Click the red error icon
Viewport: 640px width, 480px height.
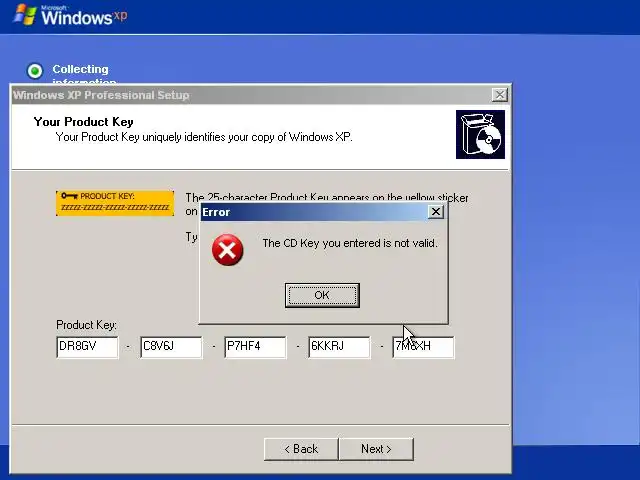[228, 250]
